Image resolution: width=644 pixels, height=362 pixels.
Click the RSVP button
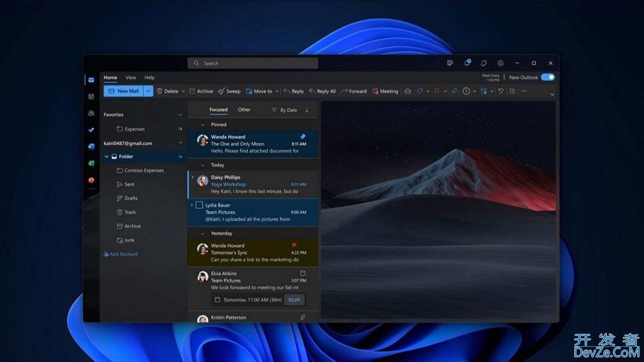(294, 300)
